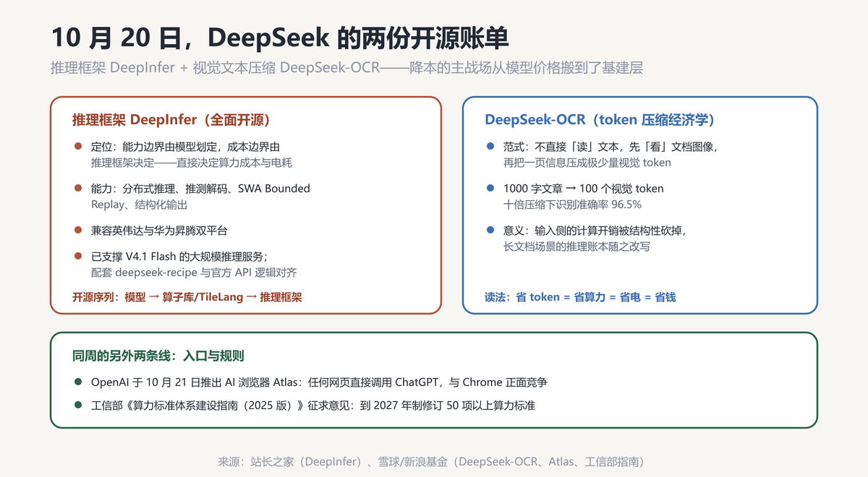Click the heading "推理框架 DeepInfer（全面开源）"

pyautogui.click(x=171, y=119)
